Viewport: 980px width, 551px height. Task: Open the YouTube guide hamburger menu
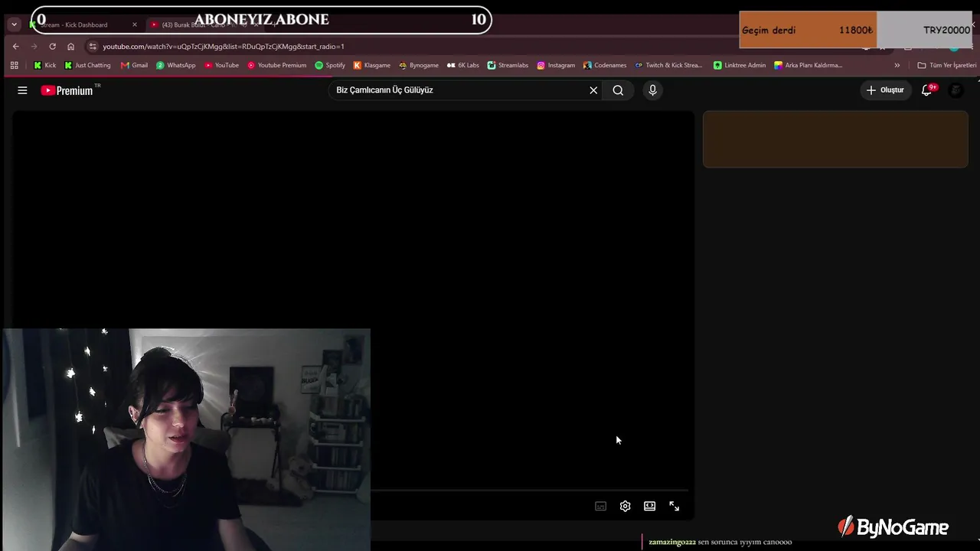coord(22,90)
